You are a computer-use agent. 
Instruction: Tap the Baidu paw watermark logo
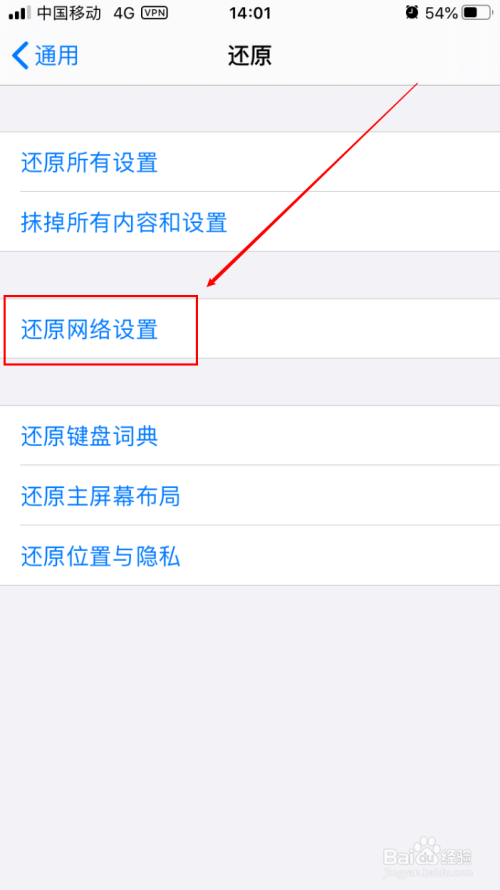[427, 851]
